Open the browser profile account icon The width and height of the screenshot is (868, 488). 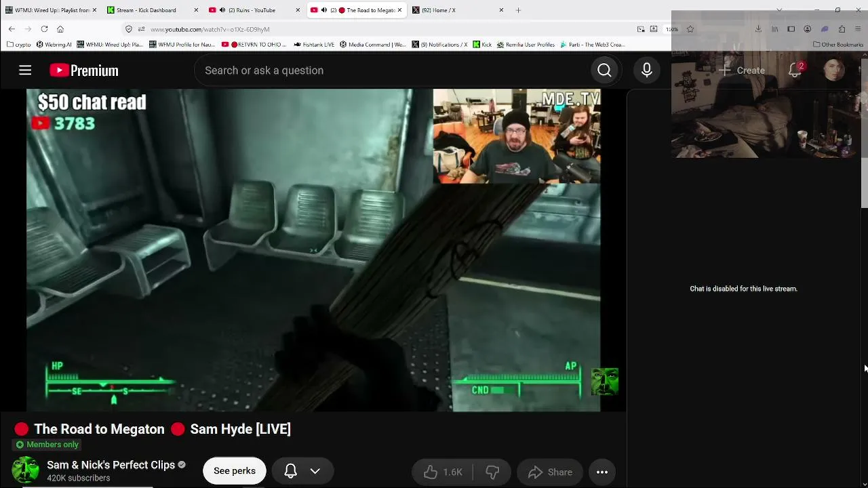click(807, 29)
